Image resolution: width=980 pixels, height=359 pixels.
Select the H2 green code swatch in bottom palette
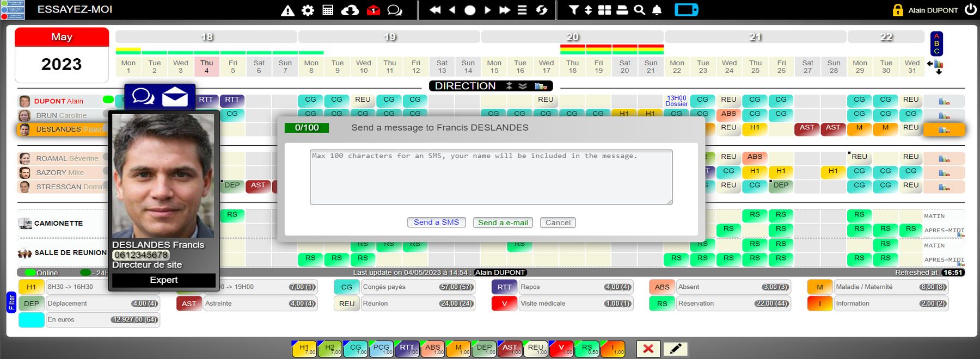[x=330, y=349]
